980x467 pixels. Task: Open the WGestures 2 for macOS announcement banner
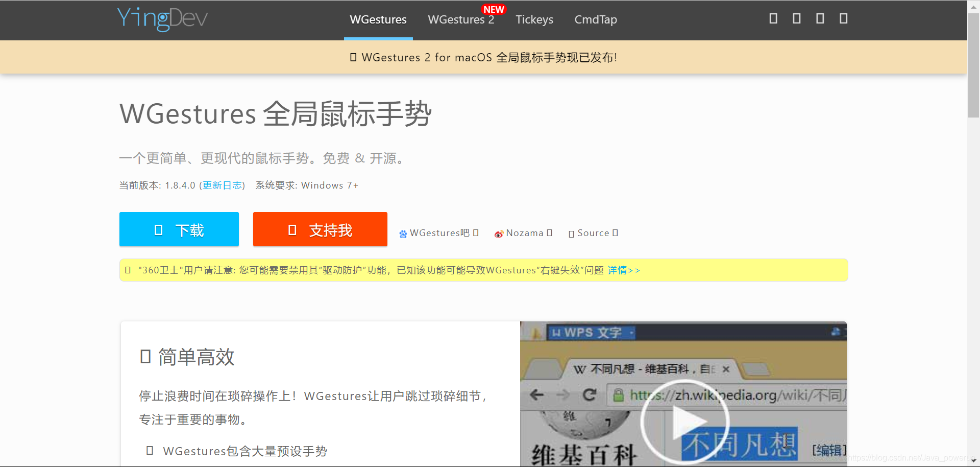(x=483, y=57)
